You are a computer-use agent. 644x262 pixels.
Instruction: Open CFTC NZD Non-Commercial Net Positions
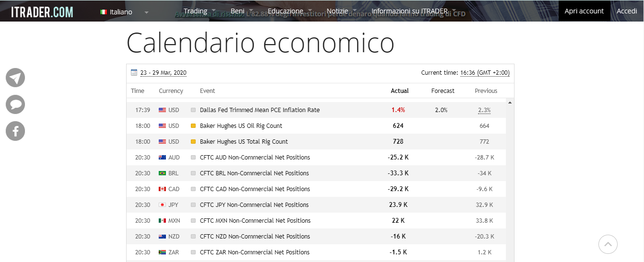(255, 237)
